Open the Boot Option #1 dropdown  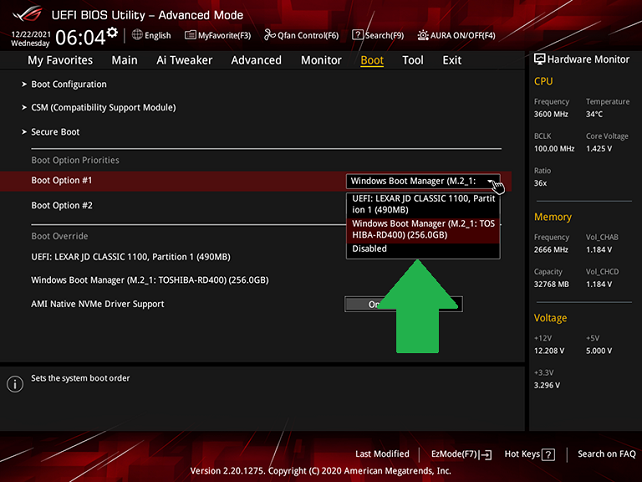click(x=423, y=181)
